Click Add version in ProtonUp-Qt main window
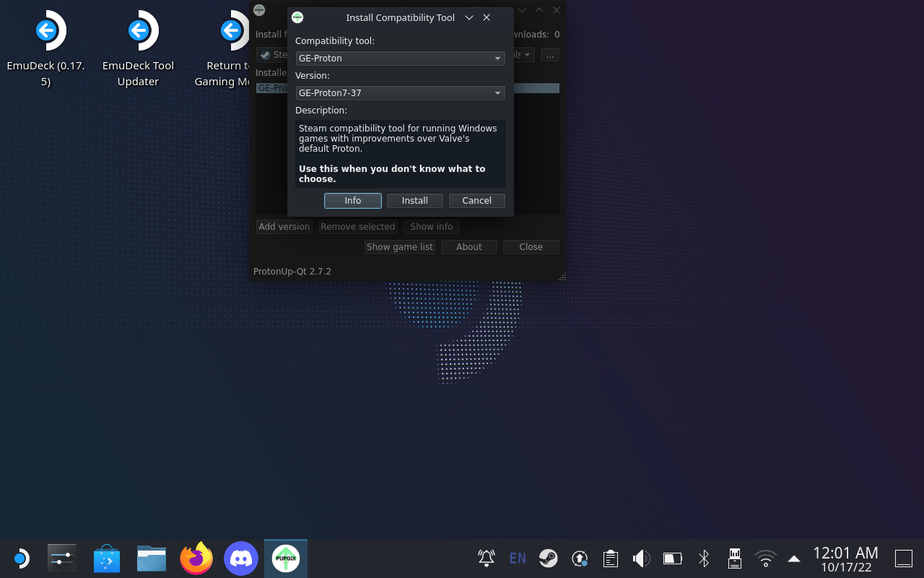 tap(284, 226)
